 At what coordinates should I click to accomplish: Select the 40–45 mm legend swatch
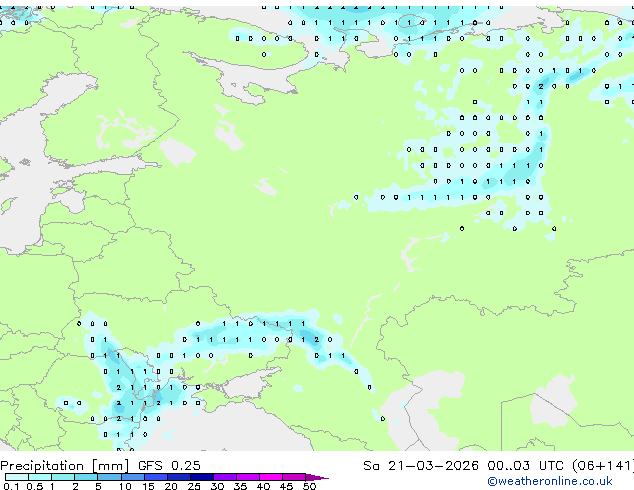(271, 477)
